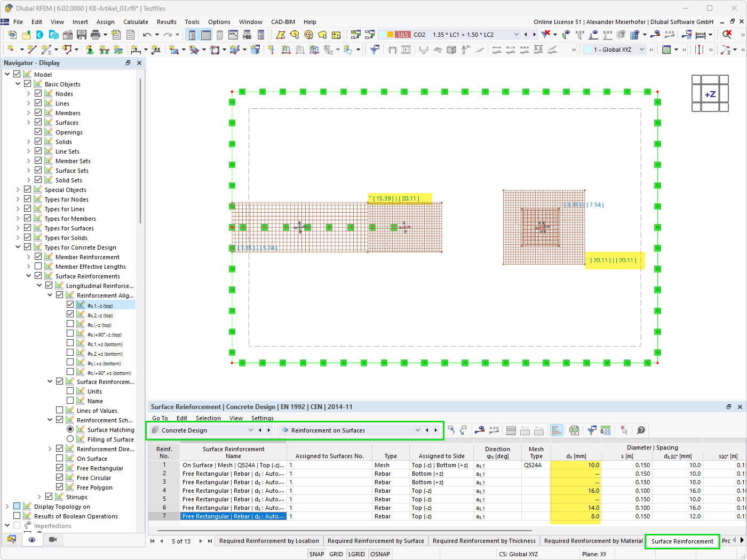Open the CAD-BIM menu
Image resolution: width=747 pixels, height=560 pixels.
pyautogui.click(x=282, y=22)
